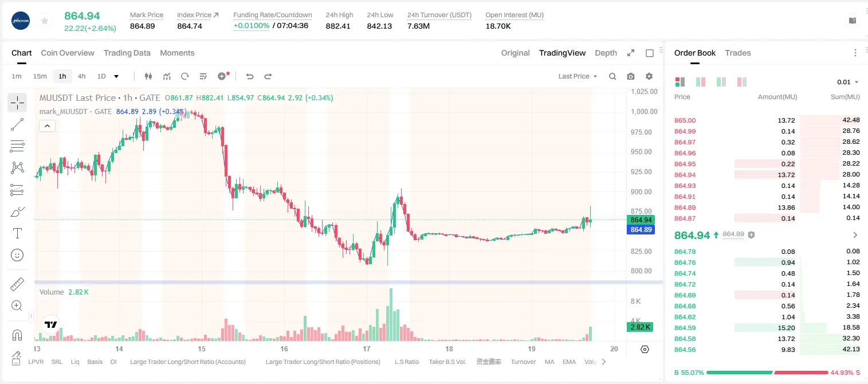The height and width of the screenshot is (384, 868).
Task: Redo the last chart action
Action: point(268,76)
